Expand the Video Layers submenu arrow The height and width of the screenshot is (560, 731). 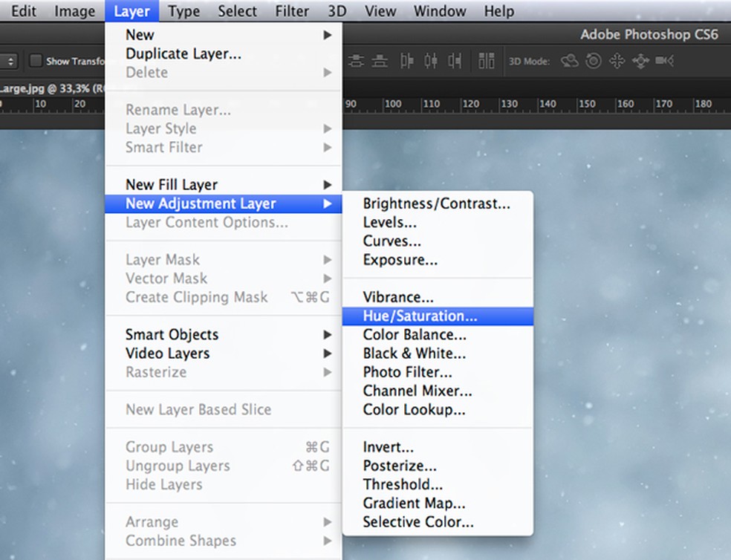click(328, 354)
